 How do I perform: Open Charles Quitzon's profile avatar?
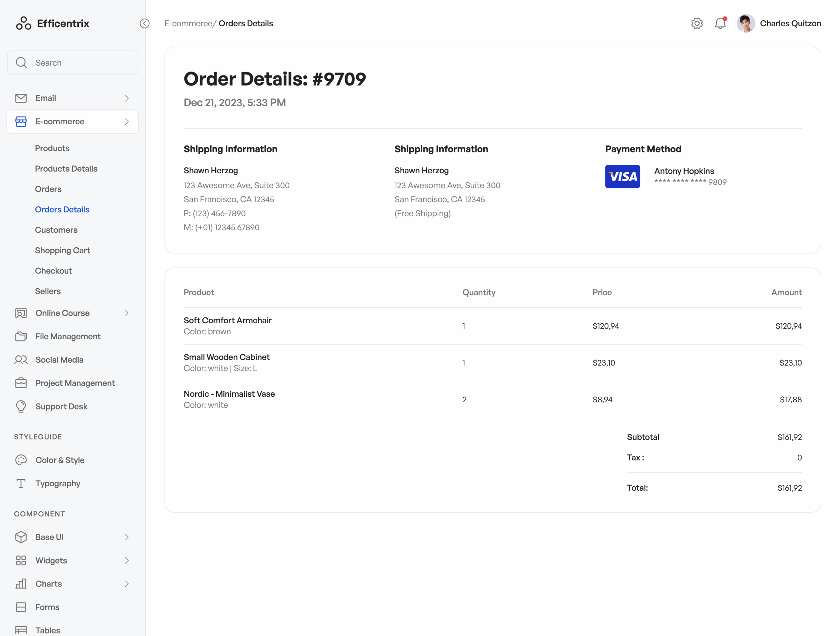point(746,23)
